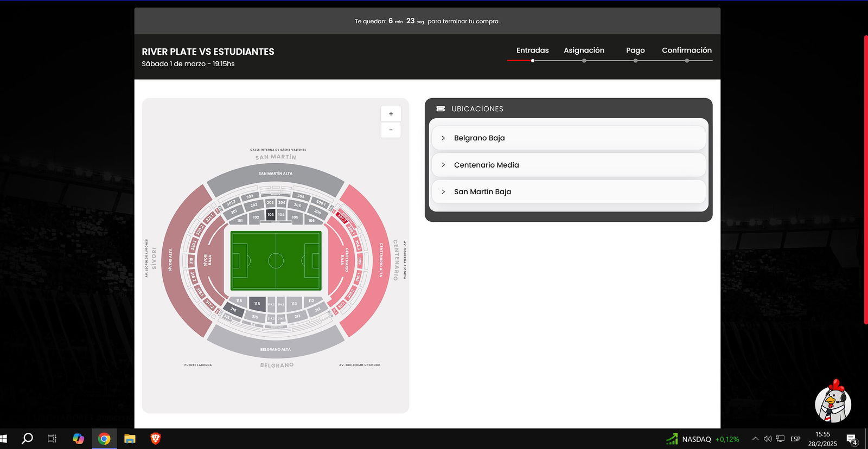This screenshot has width=868, height=449.
Task: Go to the Confirmación step
Action: (686, 50)
